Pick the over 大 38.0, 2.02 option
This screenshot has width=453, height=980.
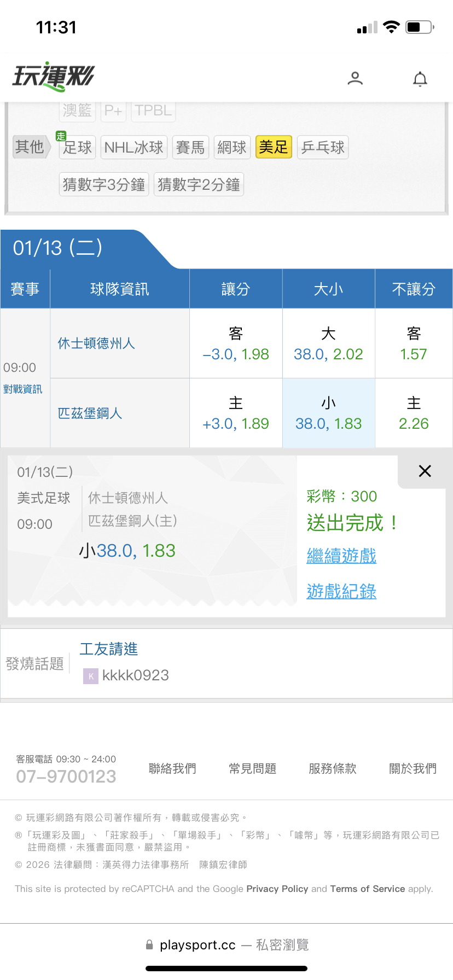[328, 344]
